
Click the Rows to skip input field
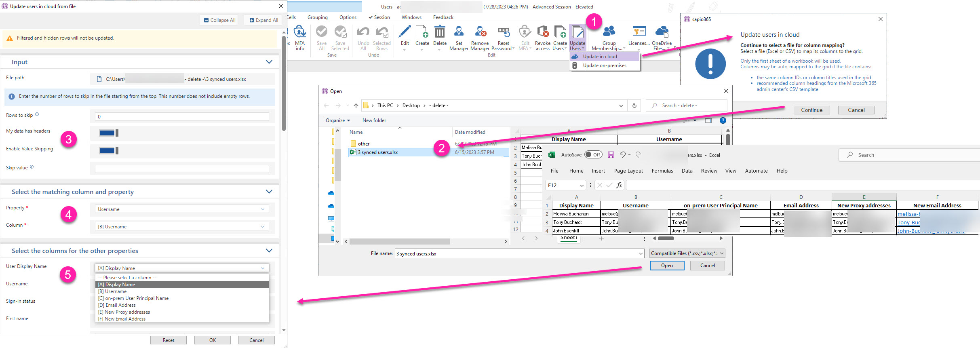[181, 116]
